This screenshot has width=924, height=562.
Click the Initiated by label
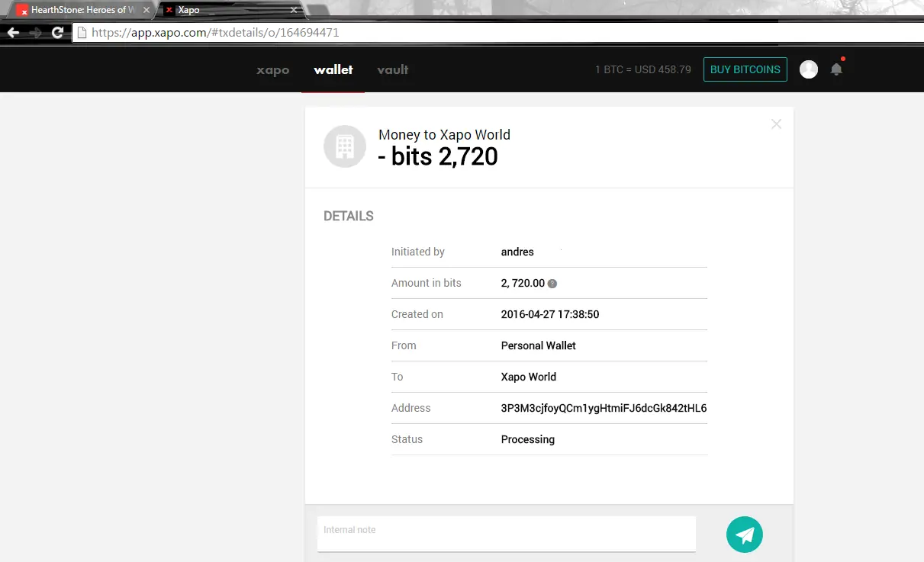pos(418,252)
